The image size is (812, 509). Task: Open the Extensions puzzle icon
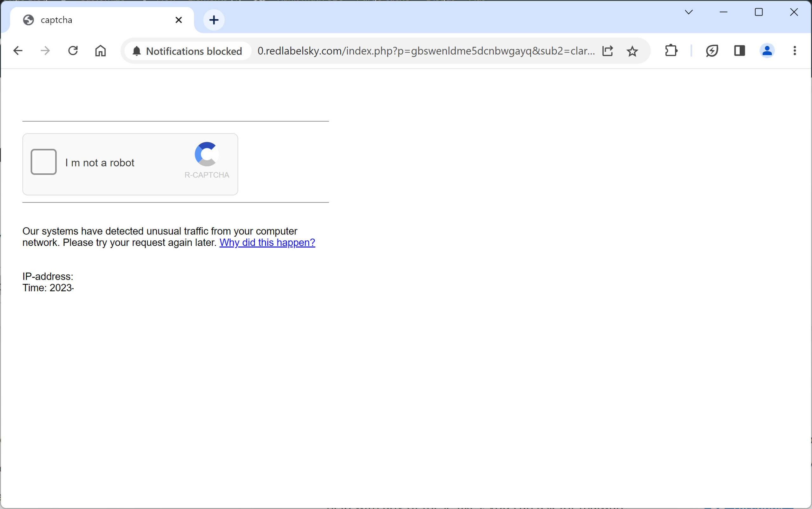click(671, 51)
